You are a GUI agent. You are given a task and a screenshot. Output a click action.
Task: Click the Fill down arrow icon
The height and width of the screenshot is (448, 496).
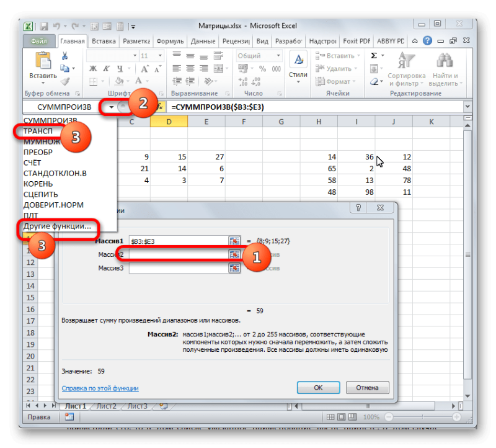[x=374, y=68]
